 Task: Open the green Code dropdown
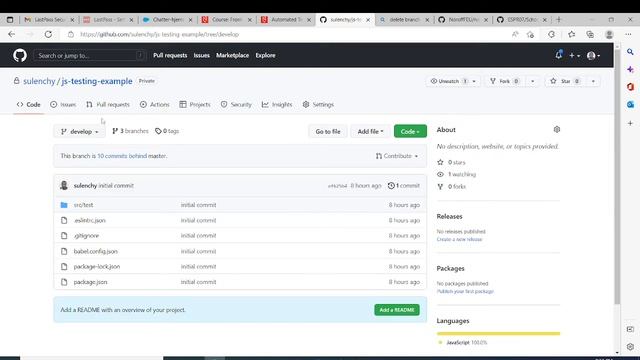coord(410,131)
